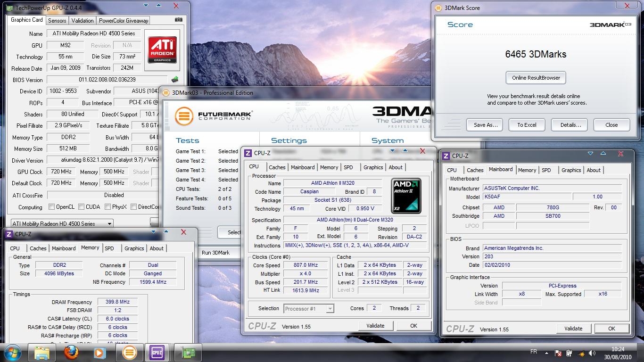Viewport: 644px width, 362px height.
Task: Click the Z icon of the CPU-Z processor window
Action: [248, 153]
